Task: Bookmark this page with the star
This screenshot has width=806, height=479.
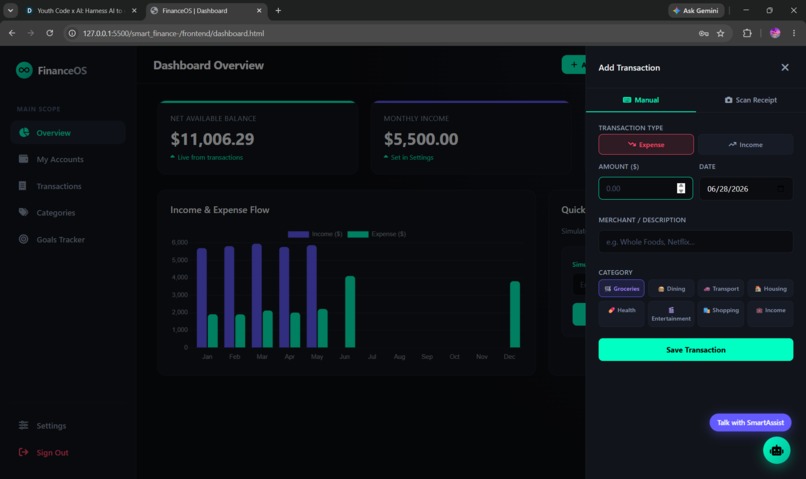Action: pyautogui.click(x=721, y=33)
